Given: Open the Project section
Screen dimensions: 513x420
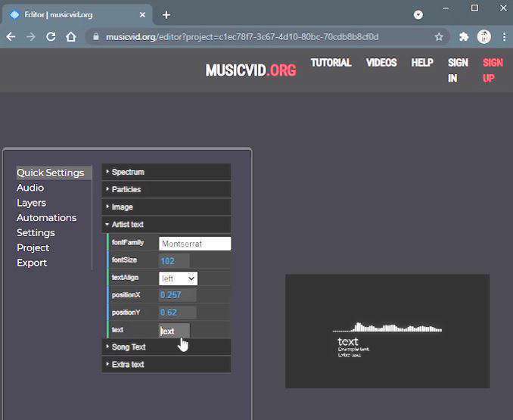Looking at the screenshot, I should (33, 248).
